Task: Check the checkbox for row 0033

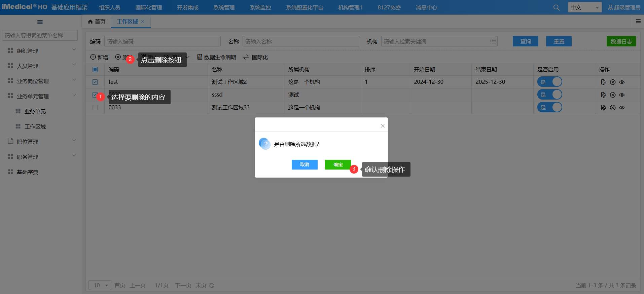Action: point(95,108)
